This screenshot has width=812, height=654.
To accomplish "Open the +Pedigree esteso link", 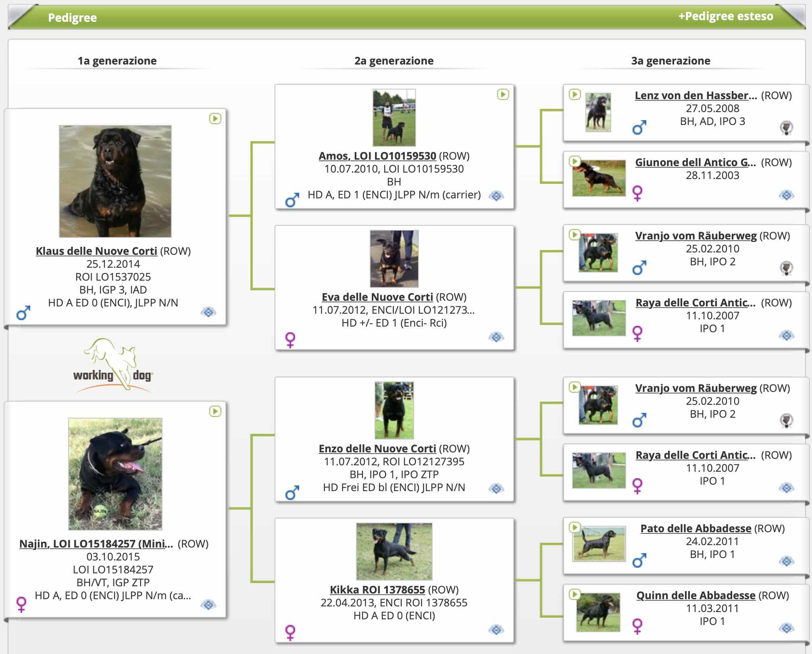I will [726, 16].
